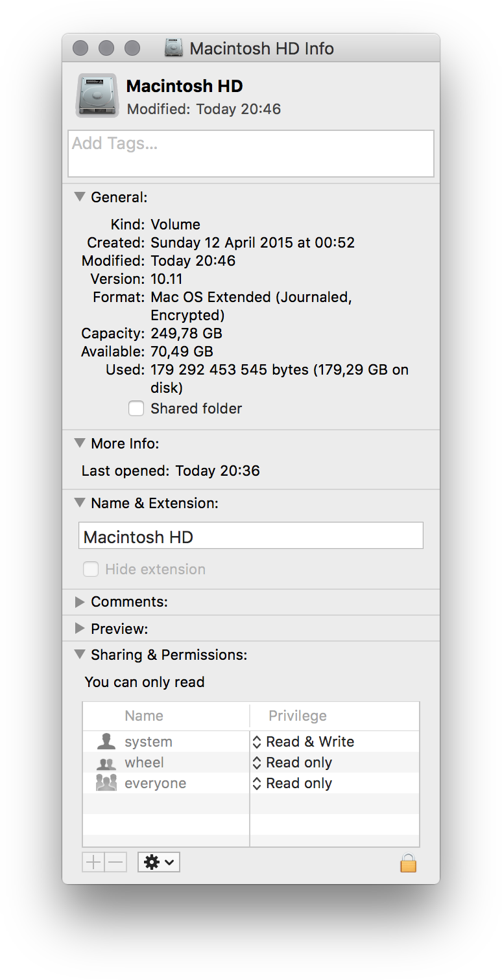The image size is (502, 980).
Task: Click the large Macintosh HD drive icon
Action: pyautogui.click(x=97, y=95)
